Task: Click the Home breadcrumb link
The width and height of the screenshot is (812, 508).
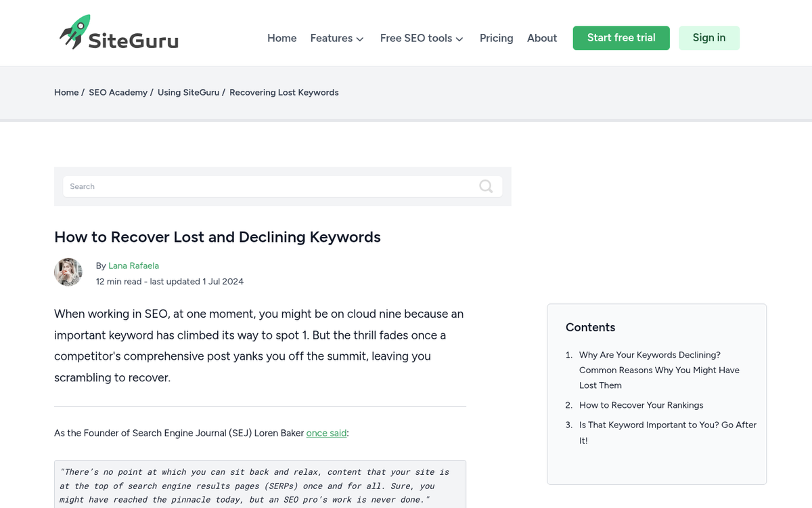Action: coord(66,92)
